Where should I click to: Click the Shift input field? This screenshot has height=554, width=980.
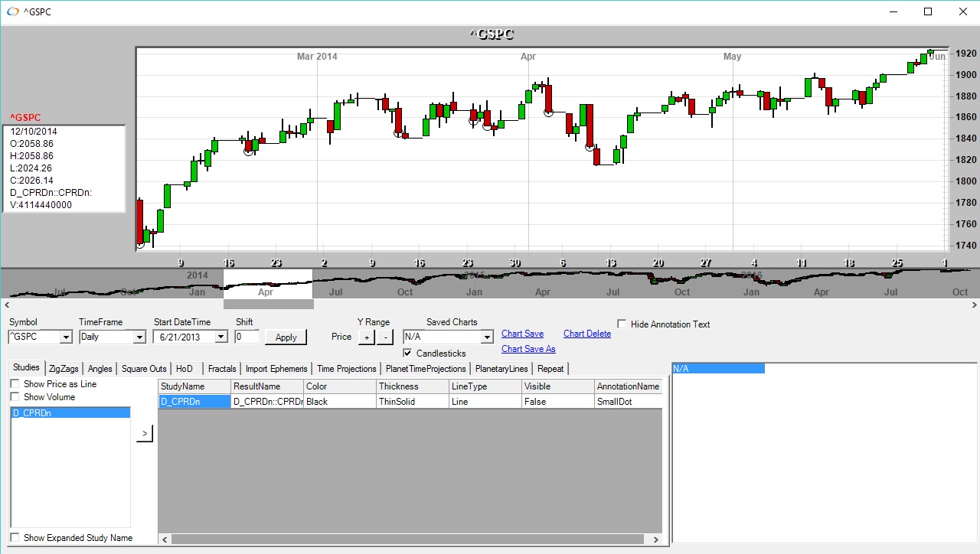click(247, 337)
